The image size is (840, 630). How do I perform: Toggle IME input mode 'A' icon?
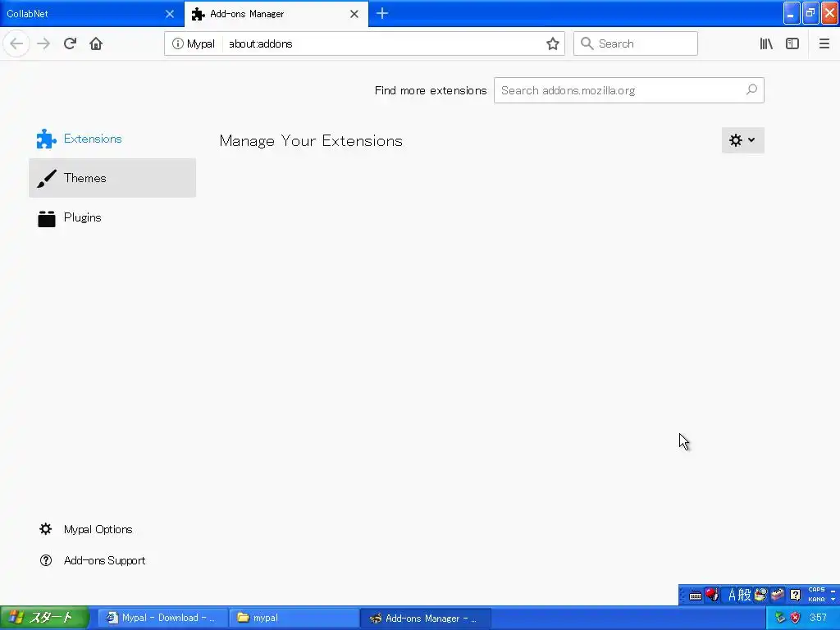[732, 595]
